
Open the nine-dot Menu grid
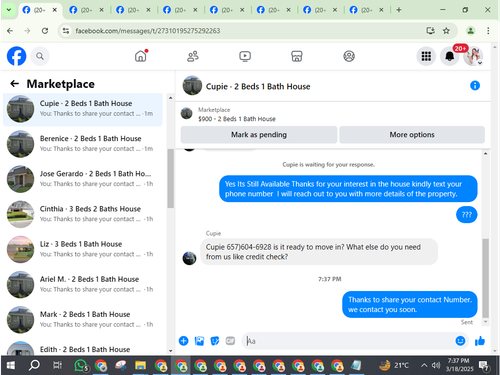[x=426, y=56]
